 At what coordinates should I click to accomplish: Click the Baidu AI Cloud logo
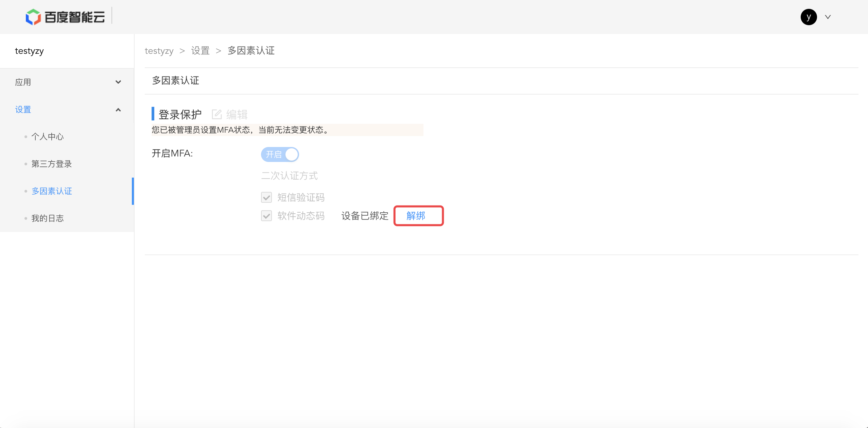[65, 17]
